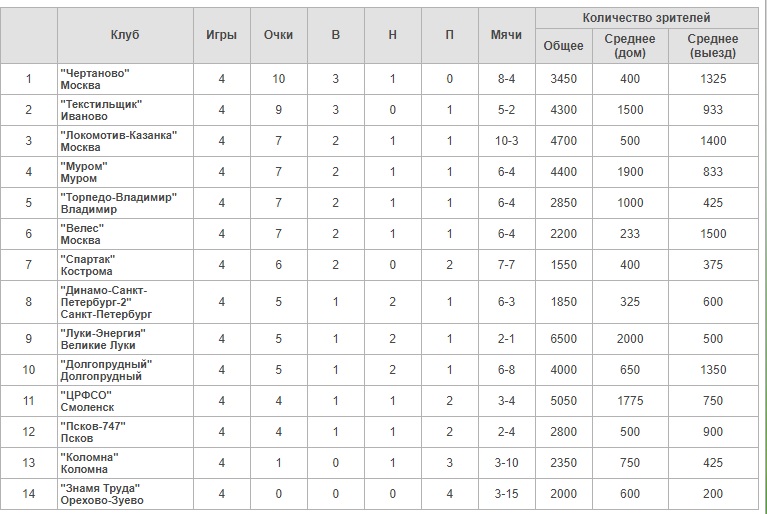Click the Игры column header
767x514 pixels.
222,35
